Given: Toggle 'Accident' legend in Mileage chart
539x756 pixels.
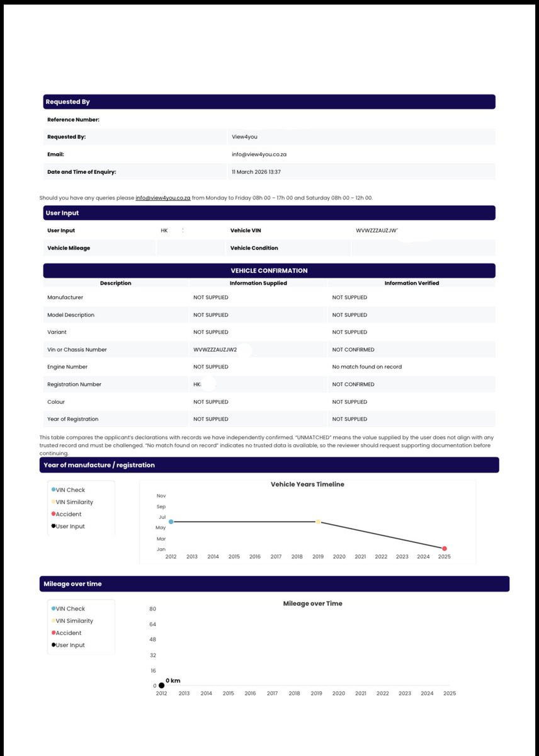Looking at the screenshot, I should coord(66,633).
